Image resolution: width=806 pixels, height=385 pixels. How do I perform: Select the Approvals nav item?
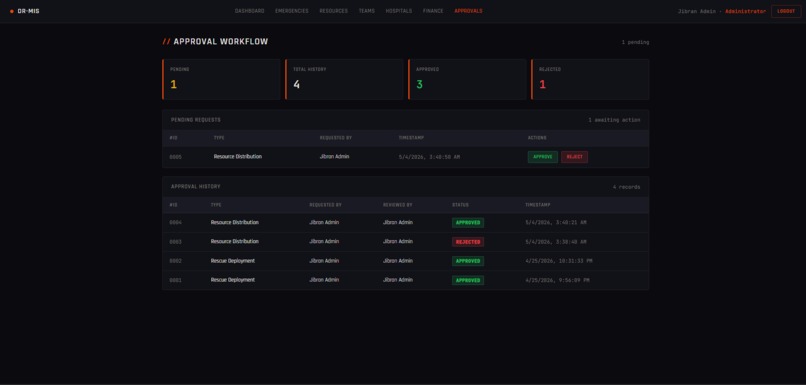468,11
